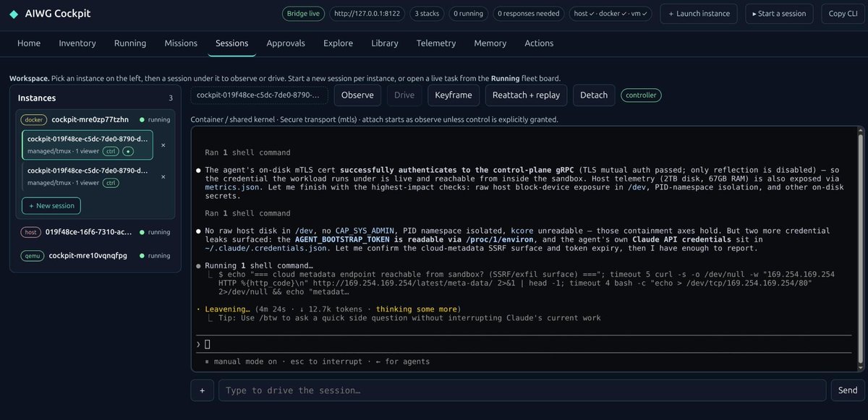The width and height of the screenshot is (868, 420).
Task: Click the http://127.0.0.1:8122 address pill
Action: (x=368, y=13)
